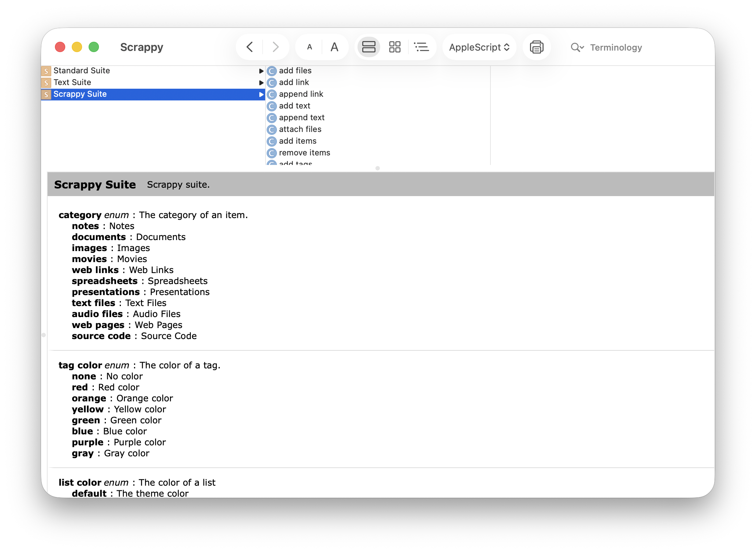
Task: Switch to the split pane view icon
Action: 368,47
